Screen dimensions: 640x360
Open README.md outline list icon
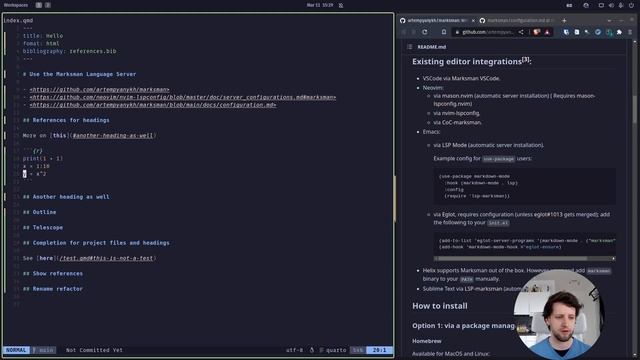click(409, 47)
